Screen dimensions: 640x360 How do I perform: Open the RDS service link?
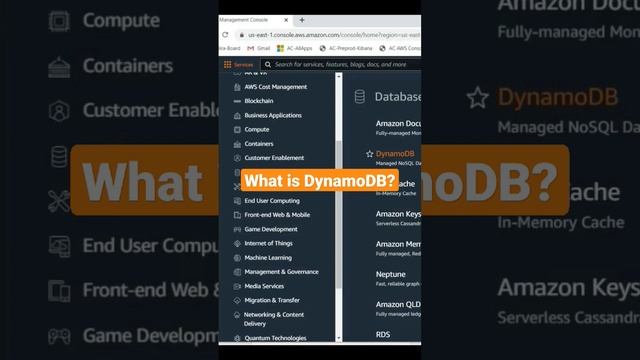coord(383,335)
